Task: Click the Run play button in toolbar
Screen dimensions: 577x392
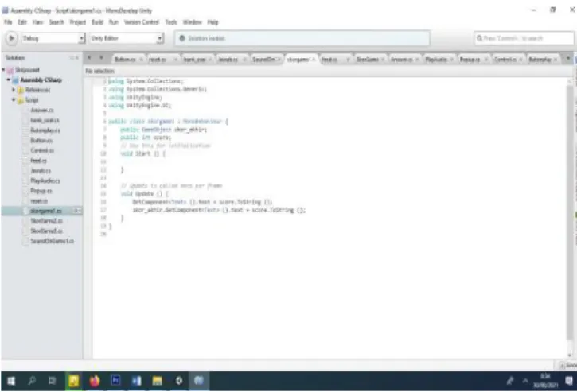Action: pyautogui.click(x=11, y=38)
